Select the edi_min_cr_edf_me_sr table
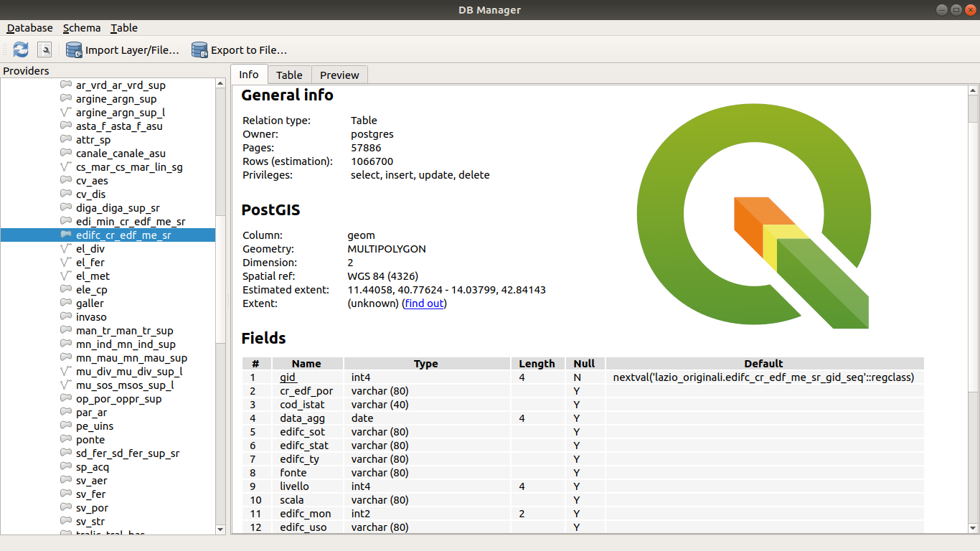 click(x=130, y=222)
